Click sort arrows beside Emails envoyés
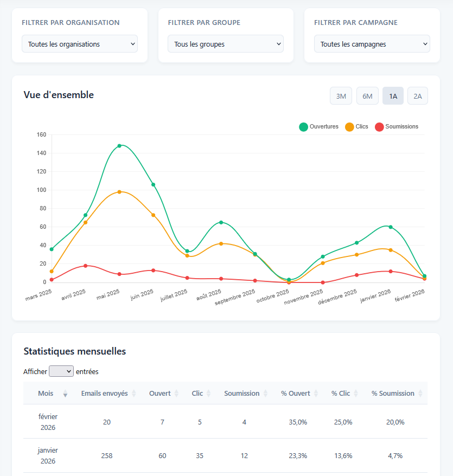The width and height of the screenshot is (453, 476). click(134, 394)
